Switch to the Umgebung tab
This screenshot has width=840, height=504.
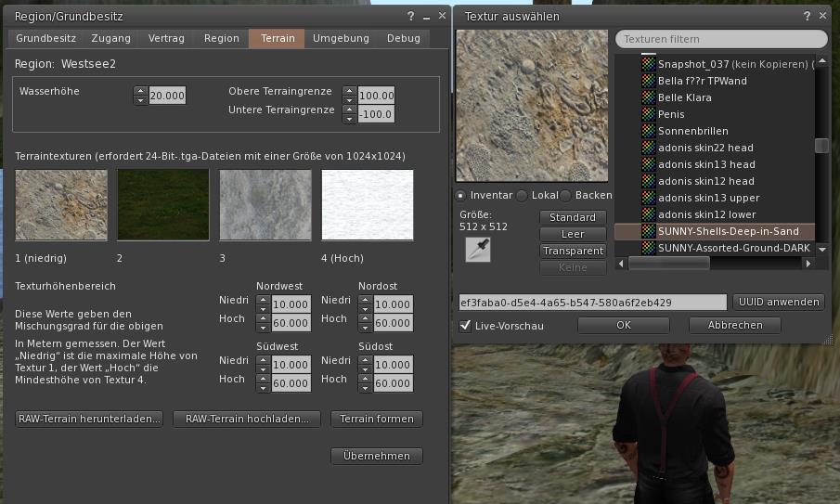coord(341,38)
